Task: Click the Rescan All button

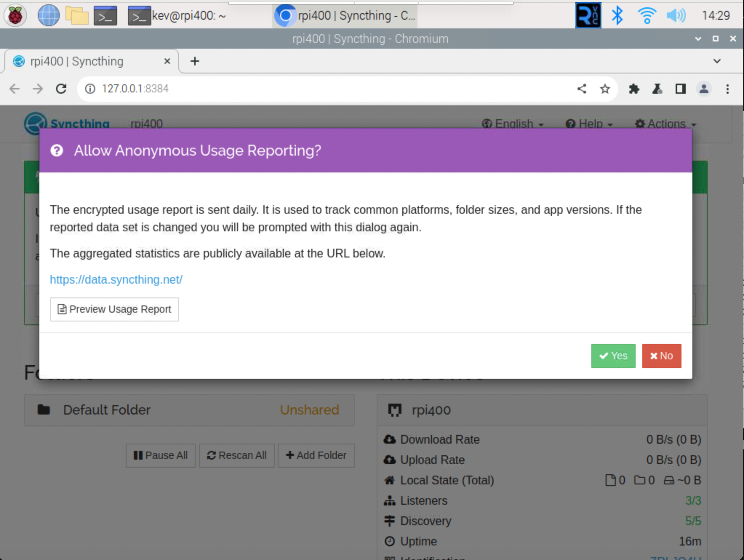Action: pos(237,455)
